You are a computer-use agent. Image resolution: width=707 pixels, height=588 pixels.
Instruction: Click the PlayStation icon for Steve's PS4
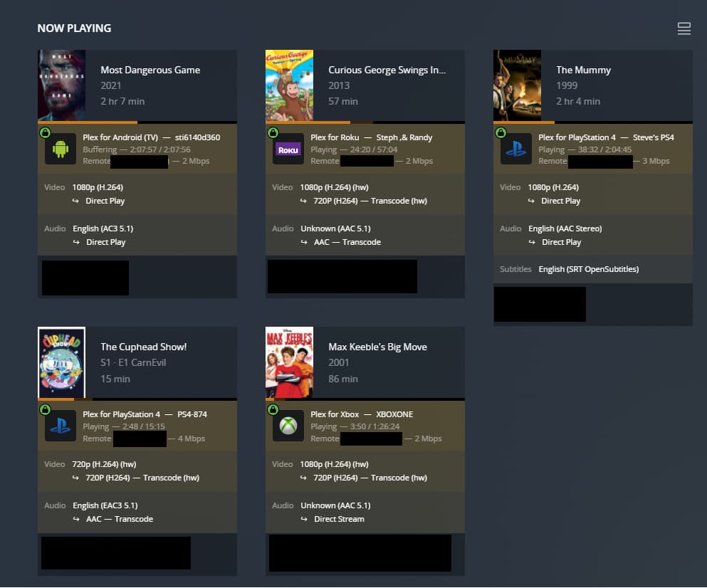pyautogui.click(x=515, y=149)
